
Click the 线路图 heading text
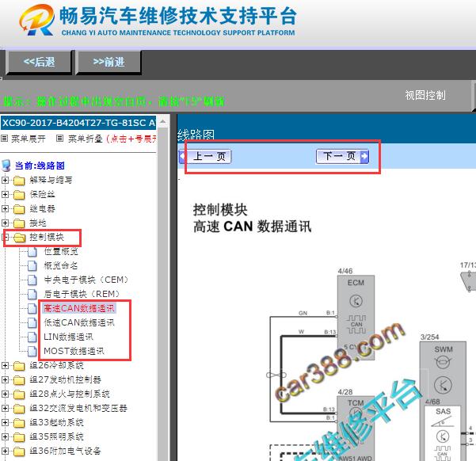tap(196, 135)
